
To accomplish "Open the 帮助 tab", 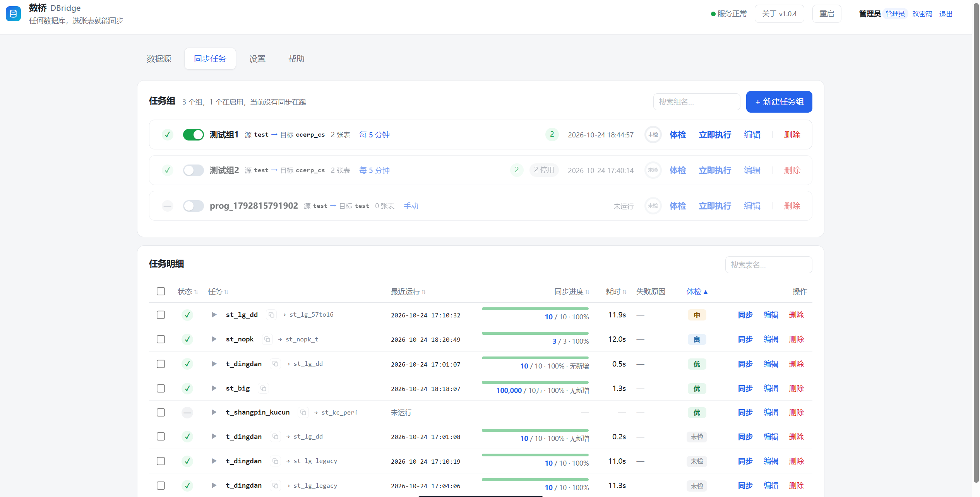I will click(296, 59).
